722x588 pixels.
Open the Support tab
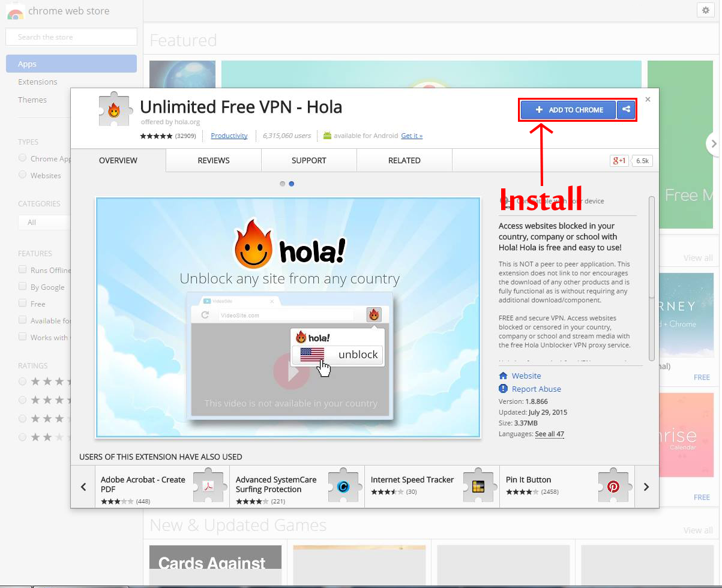(x=309, y=160)
